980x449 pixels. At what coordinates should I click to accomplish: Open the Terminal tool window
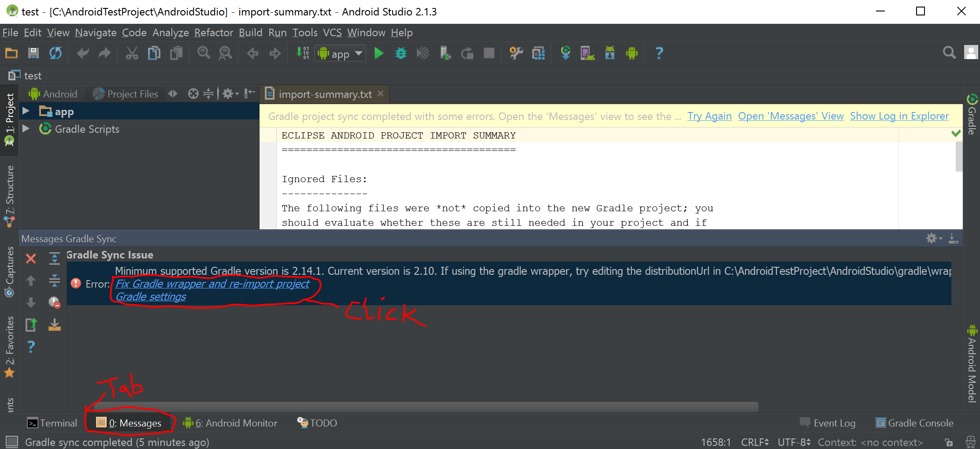(x=52, y=423)
